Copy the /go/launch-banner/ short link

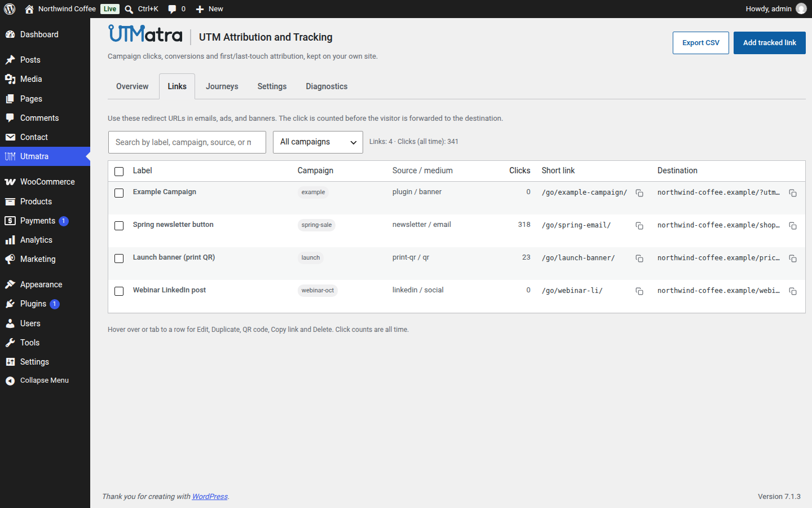click(639, 259)
